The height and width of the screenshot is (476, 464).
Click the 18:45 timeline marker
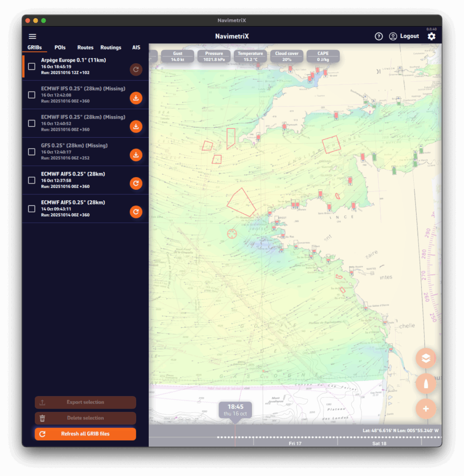tap(235, 410)
